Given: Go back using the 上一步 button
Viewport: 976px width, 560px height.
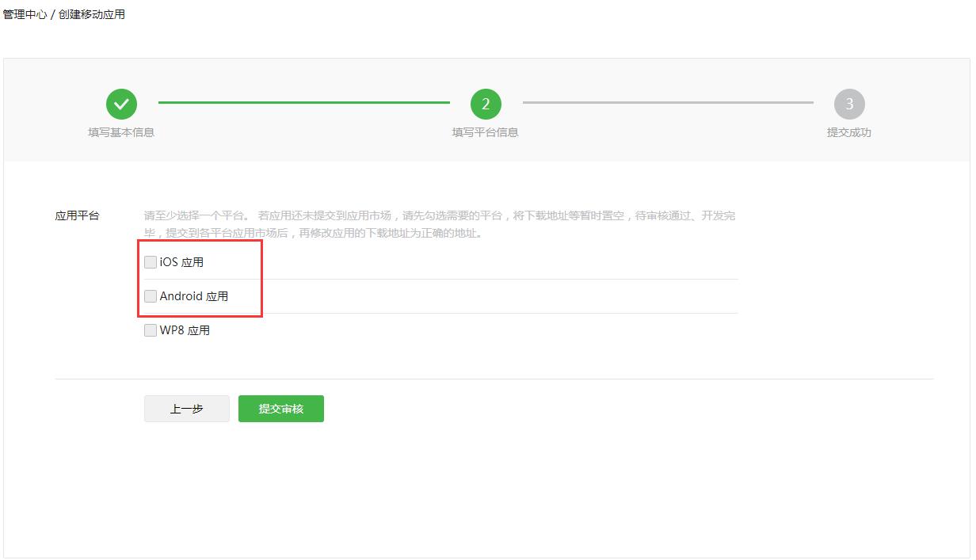Looking at the screenshot, I should (x=186, y=409).
